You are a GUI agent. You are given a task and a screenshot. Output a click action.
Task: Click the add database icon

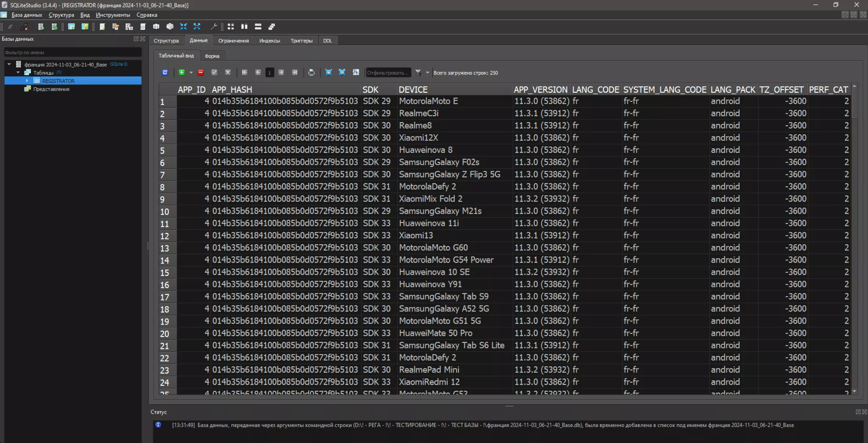pyautogui.click(x=41, y=26)
